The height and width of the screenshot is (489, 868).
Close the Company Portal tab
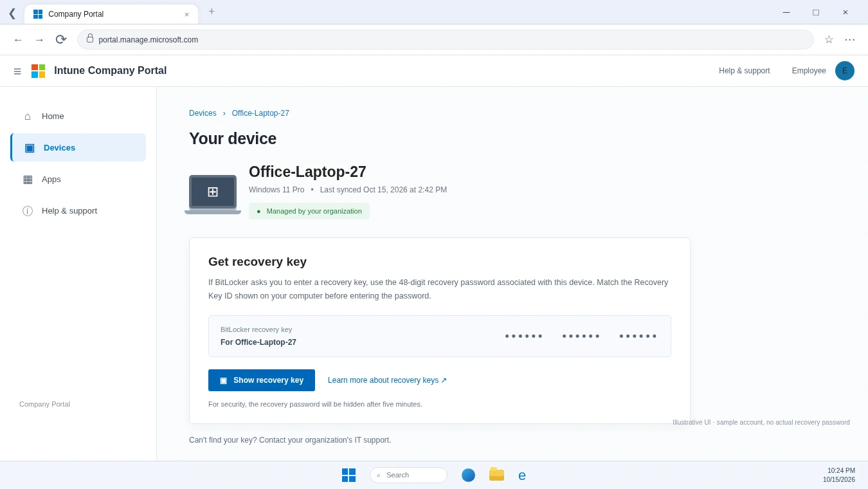click(187, 14)
